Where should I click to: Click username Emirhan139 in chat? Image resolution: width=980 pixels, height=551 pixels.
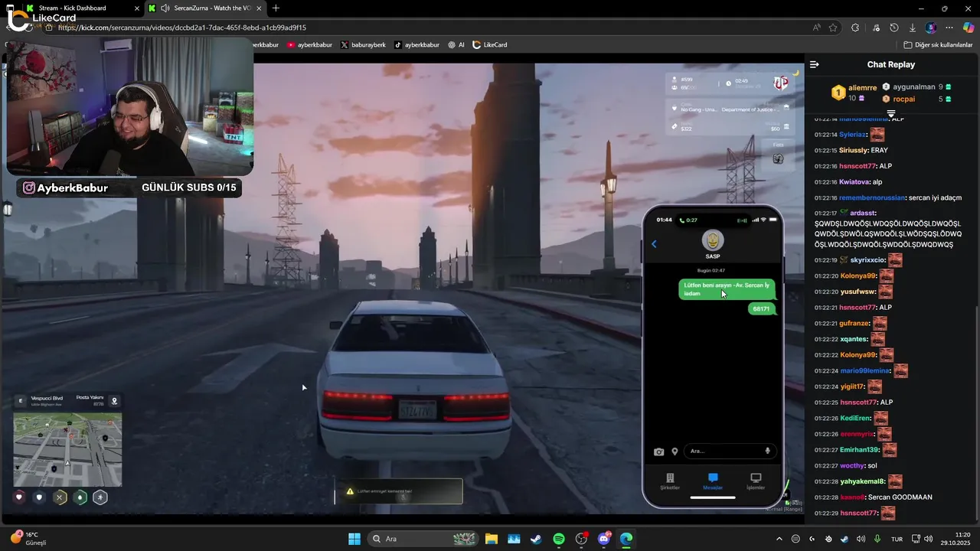point(859,450)
